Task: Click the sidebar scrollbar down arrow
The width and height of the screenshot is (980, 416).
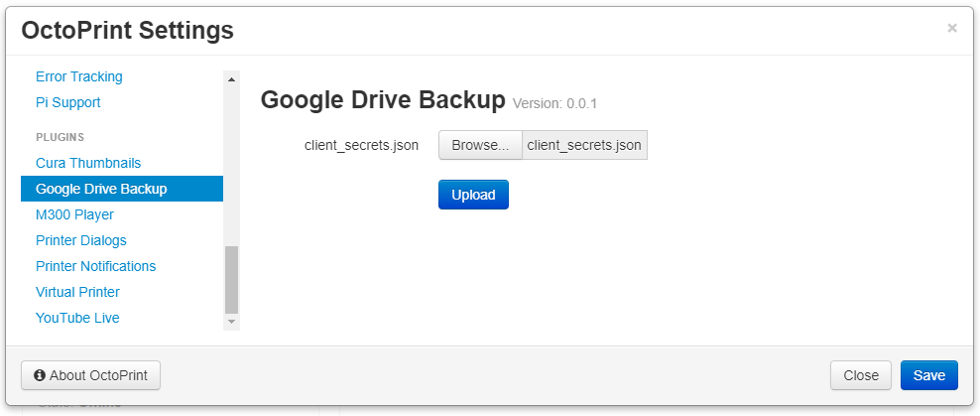Action: coord(232,322)
